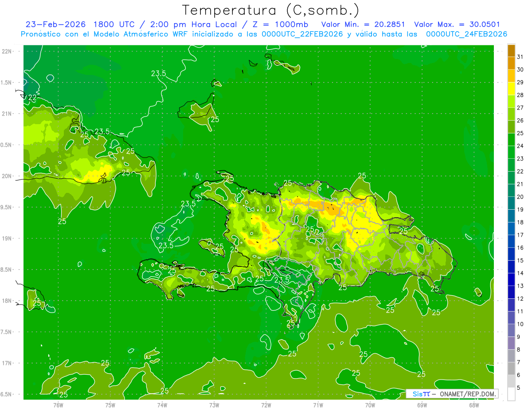Click the color bar label "15"

[520, 260]
